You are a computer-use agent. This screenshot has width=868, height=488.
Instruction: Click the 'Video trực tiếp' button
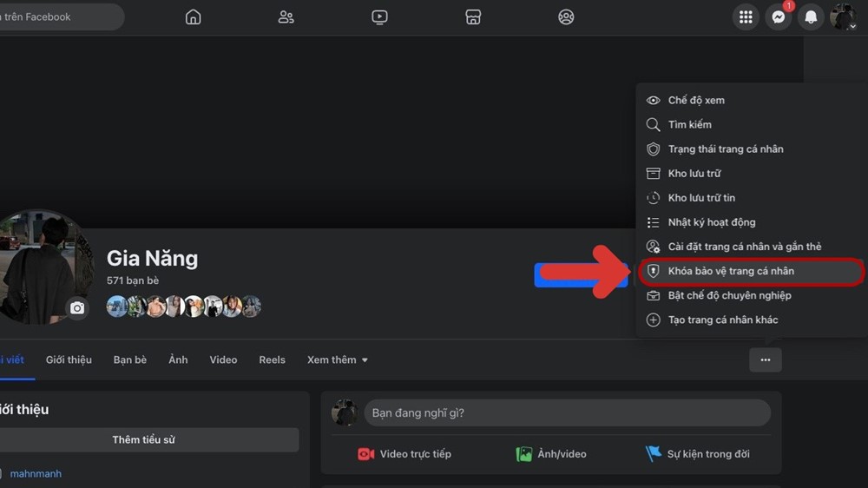point(404,453)
